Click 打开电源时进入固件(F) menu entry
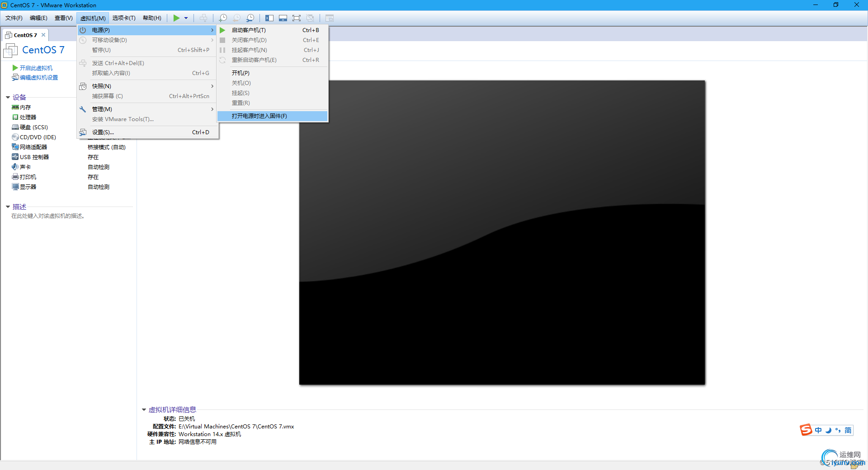 tap(273, 116)
